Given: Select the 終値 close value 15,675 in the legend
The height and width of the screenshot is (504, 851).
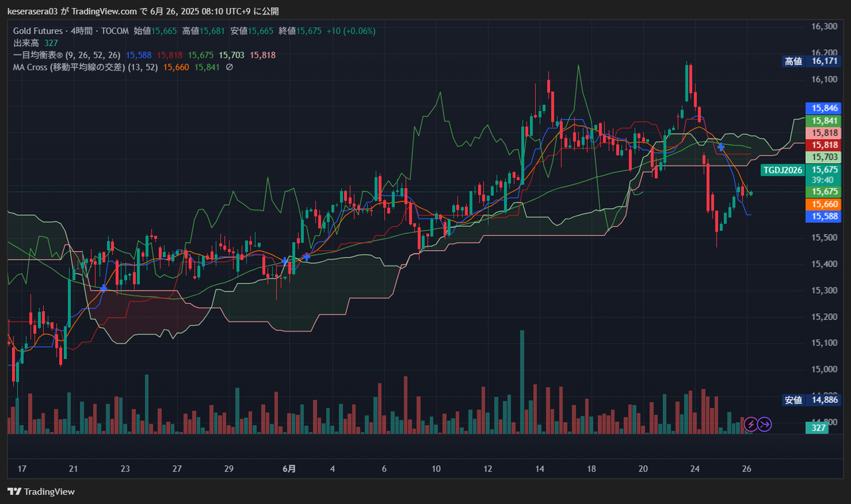Looking at the screenshot, I should 309,31.
